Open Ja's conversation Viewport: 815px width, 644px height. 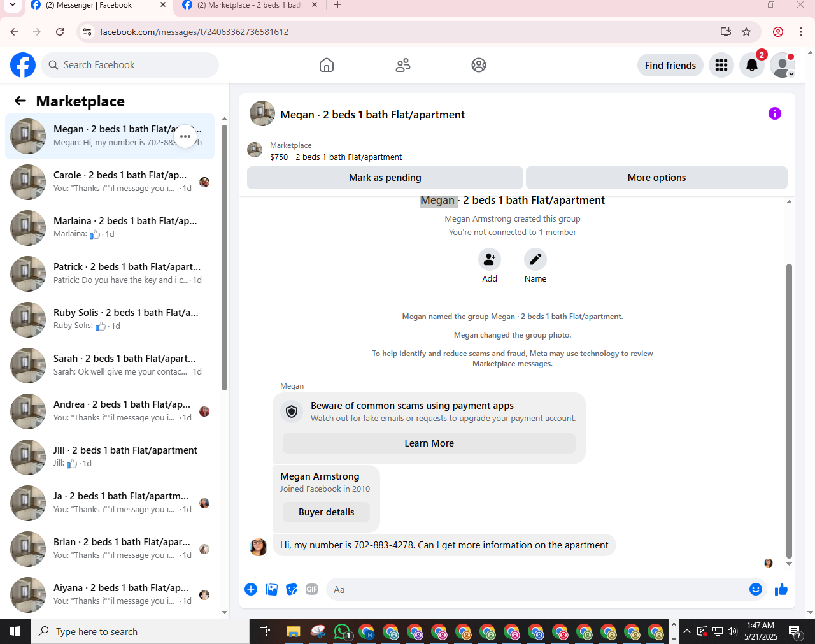pyautogui.click(x=110, y=503)
